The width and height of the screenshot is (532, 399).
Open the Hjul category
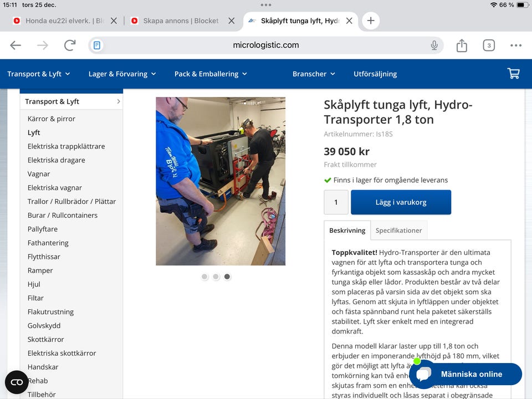tap(34, 284)
